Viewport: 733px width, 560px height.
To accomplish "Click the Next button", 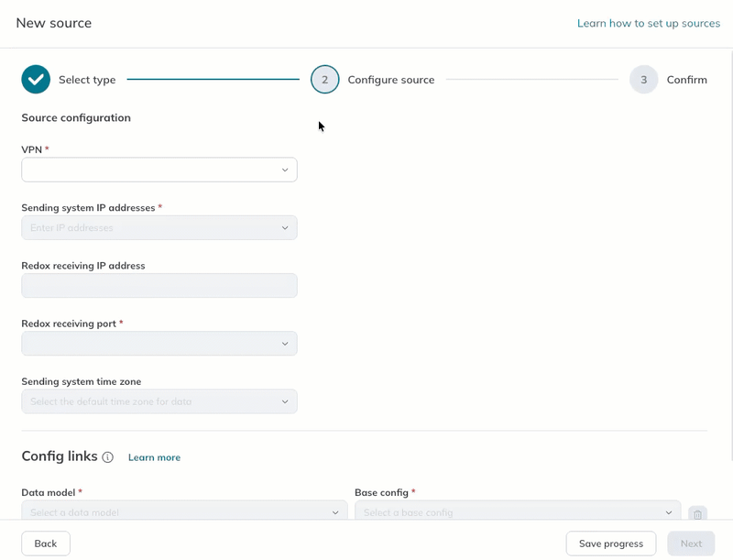I will (x=691, y=544).
